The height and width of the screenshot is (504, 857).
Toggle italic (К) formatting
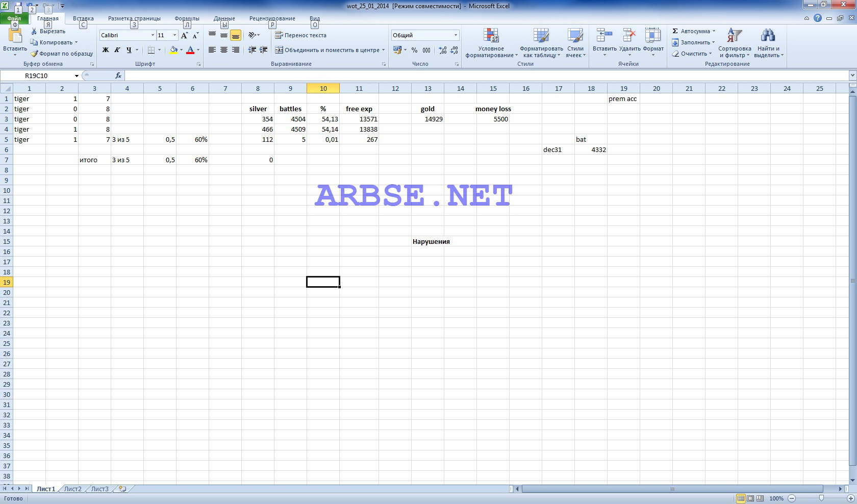pos(117,50)
